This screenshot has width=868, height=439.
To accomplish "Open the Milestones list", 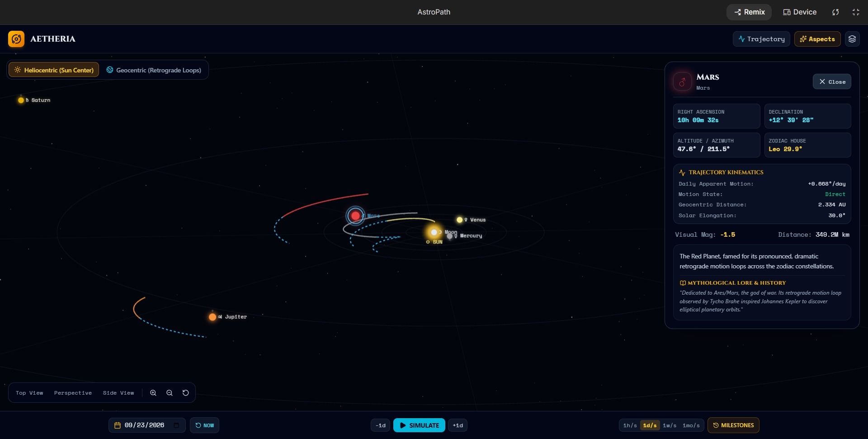I will [733, 425].
